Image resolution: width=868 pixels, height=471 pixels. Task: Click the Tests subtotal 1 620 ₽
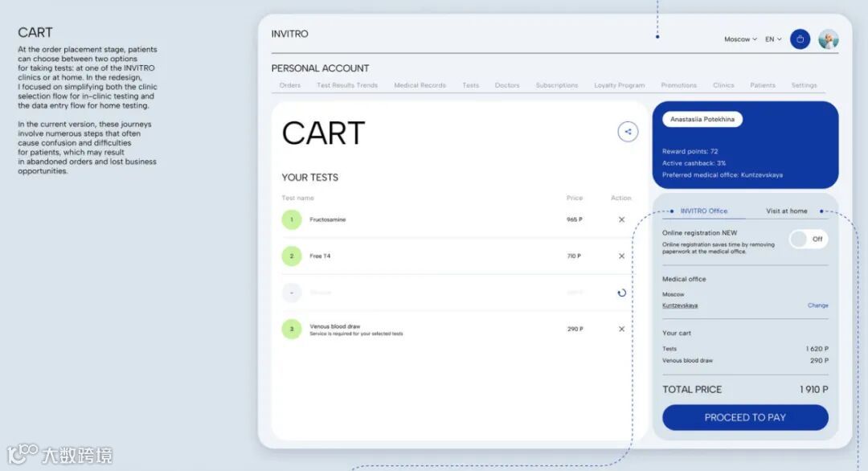point(817,349)
